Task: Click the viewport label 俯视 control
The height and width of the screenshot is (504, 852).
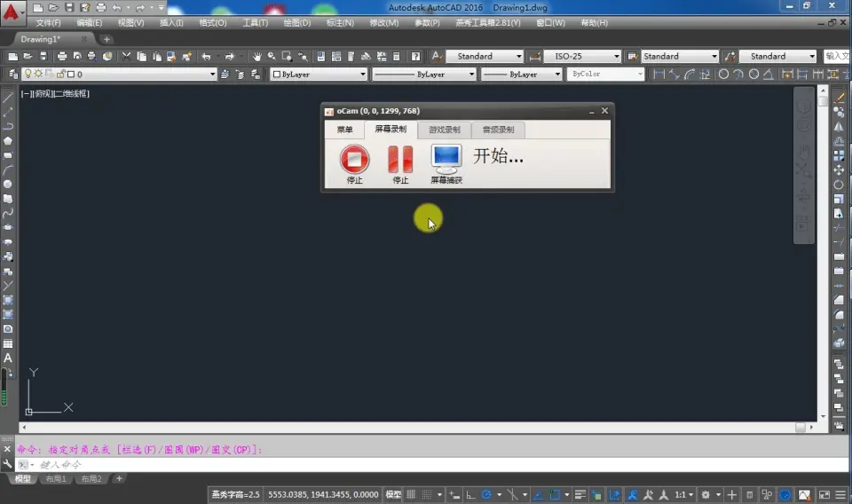Action: (x=43, y=94)
